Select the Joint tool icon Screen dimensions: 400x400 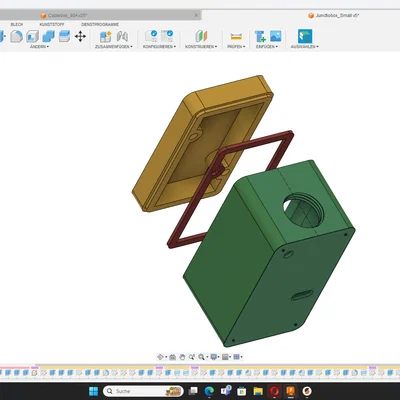(x=122, y=36)
